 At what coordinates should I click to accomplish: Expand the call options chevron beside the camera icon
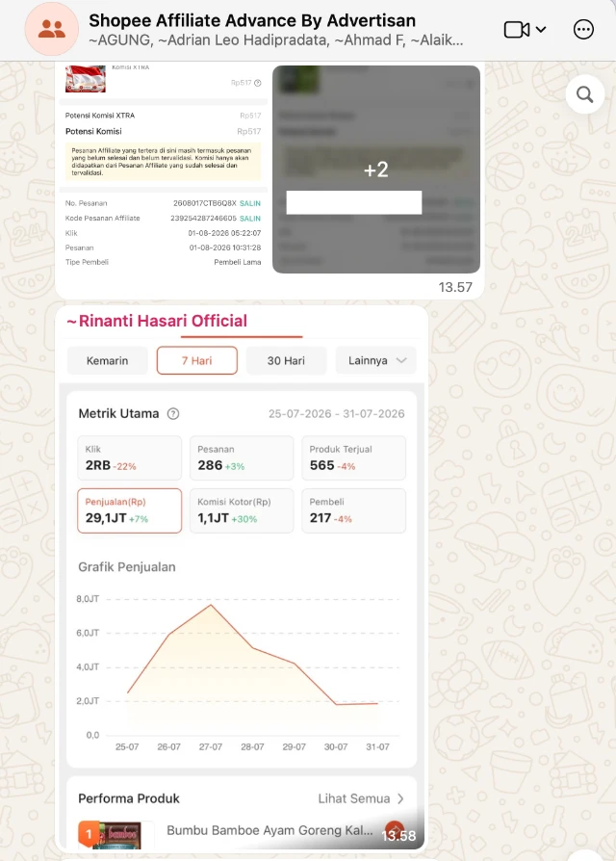pyautogui.click(x=541, y=29)
